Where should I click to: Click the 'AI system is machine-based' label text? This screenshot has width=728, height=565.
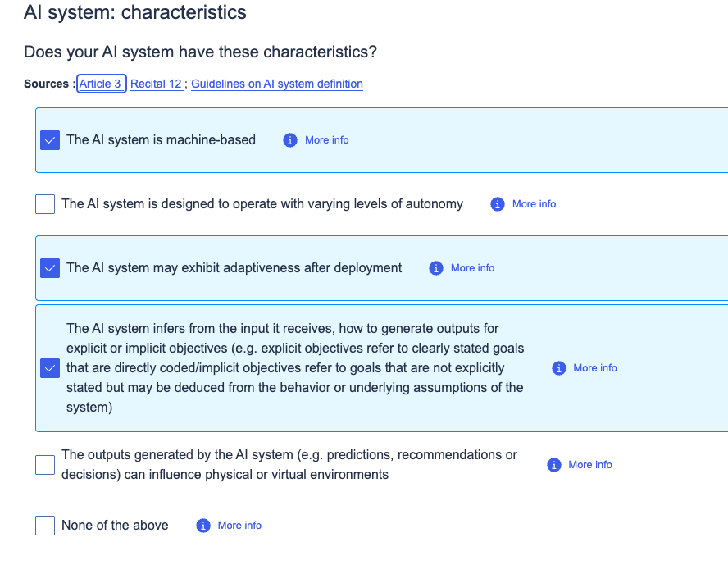tap(161, 140)
